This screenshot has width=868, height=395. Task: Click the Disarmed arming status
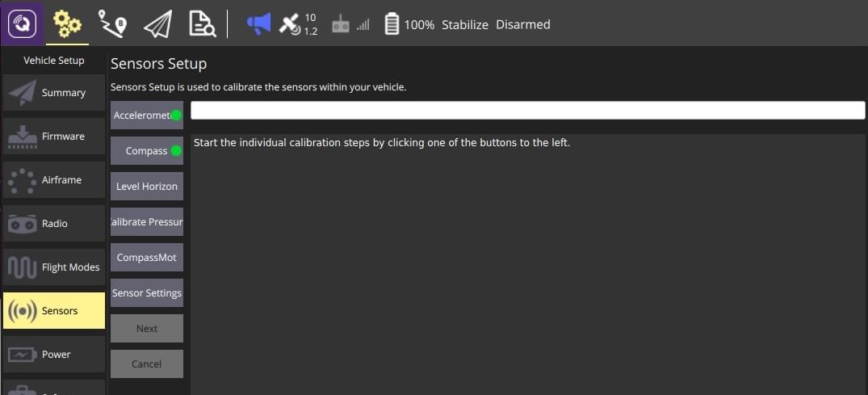522,24
